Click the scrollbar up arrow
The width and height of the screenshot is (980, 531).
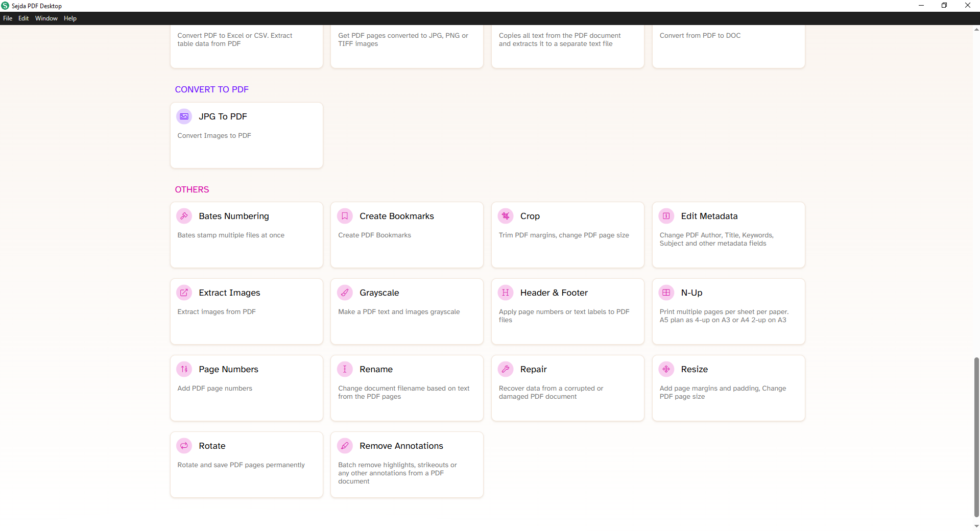976,29
